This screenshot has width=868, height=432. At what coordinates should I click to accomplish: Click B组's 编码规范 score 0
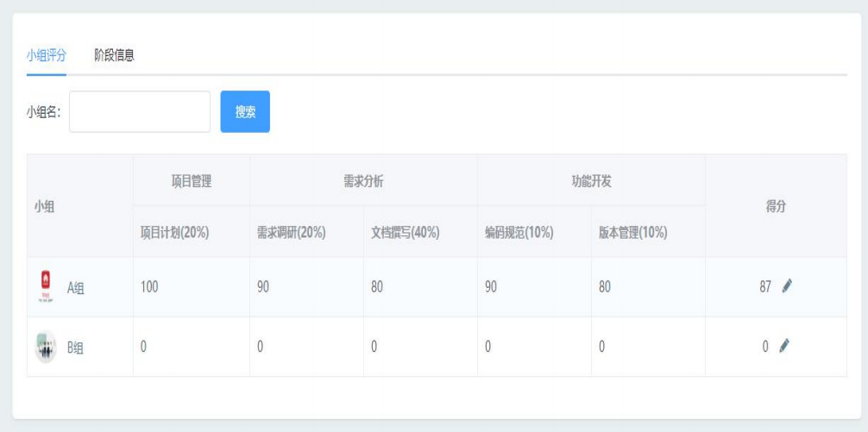click(488, 347)
